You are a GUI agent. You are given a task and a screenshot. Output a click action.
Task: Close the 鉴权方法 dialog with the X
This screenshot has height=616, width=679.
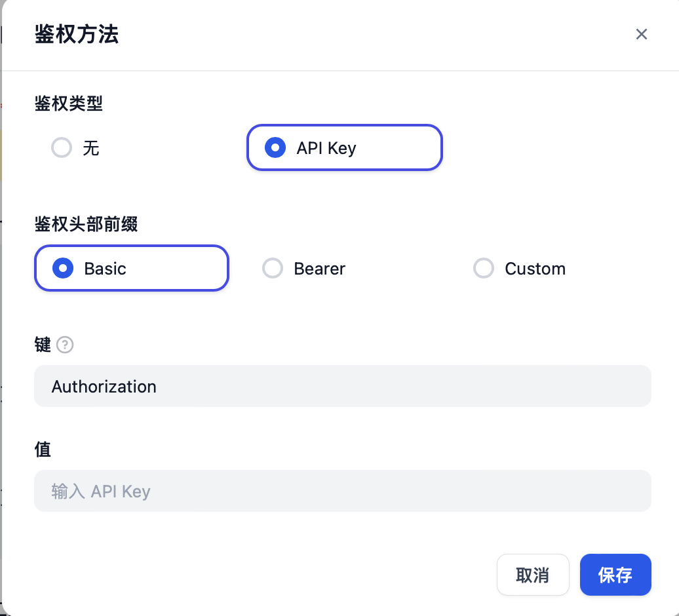click(642, 34)
